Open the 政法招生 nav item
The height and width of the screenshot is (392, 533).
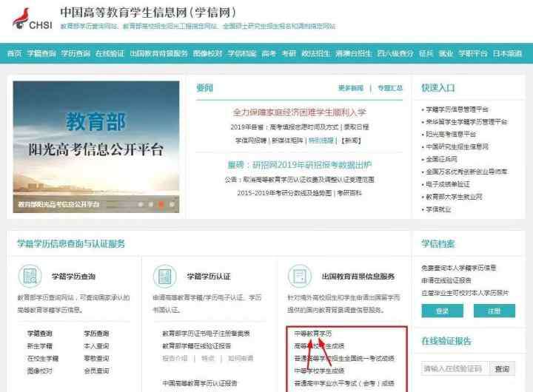[x=316, y=54]
